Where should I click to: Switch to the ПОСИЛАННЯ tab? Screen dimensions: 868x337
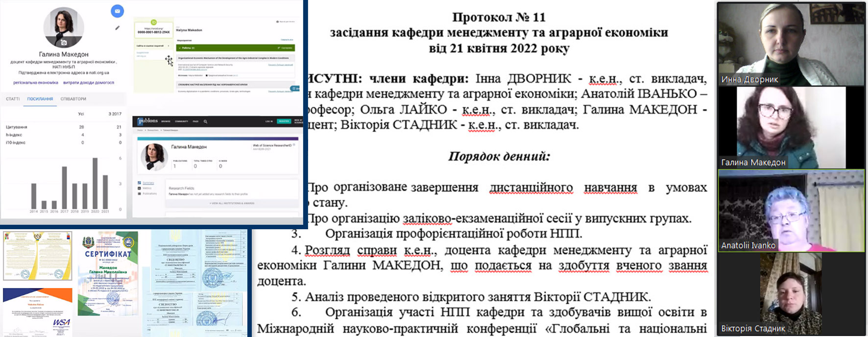40,99
